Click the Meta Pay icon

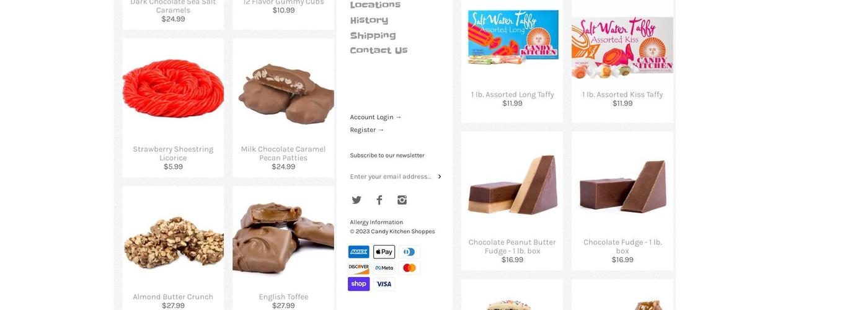tap(384, 268)
